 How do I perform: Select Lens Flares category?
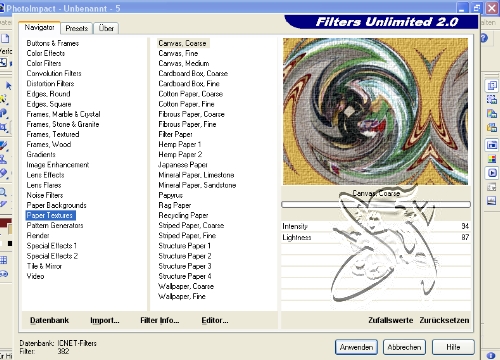click(44, 185)
